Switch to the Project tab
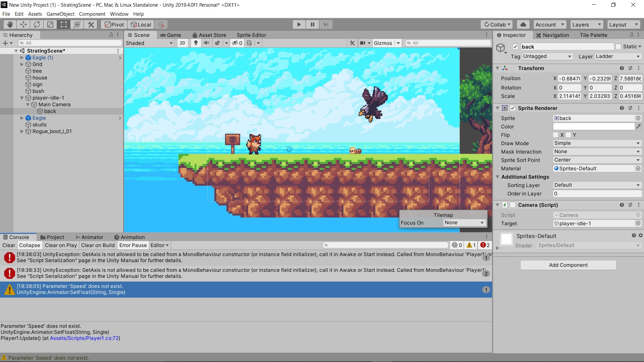The width and height of the screenshot is (644, 362). click(52, 237)
